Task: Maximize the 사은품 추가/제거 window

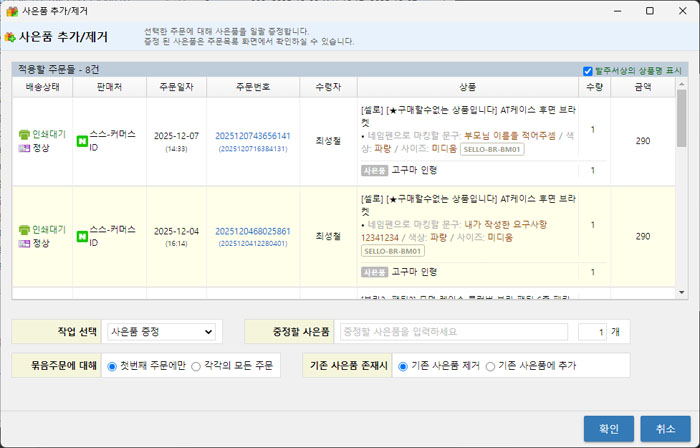Action: pyautogui.click(x=650, y=11)
